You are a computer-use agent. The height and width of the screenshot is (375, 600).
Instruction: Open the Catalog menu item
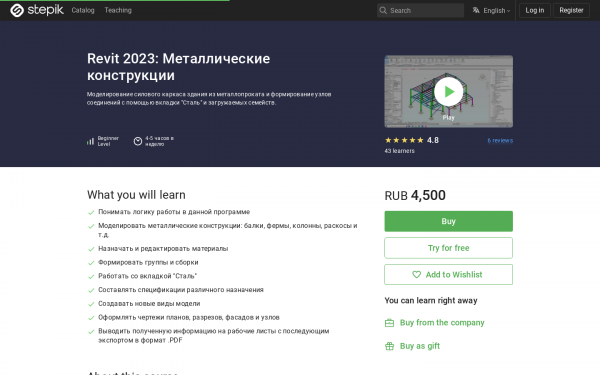pyautogui.click(x=83, y=10)
